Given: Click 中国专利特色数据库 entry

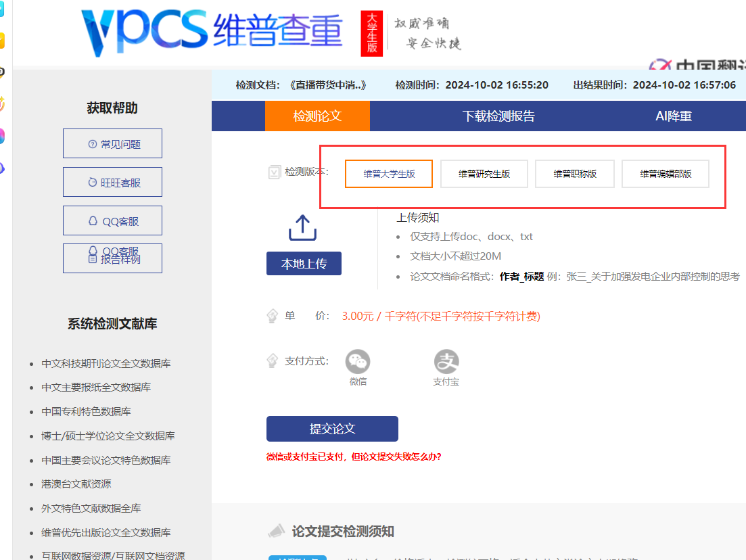Looking at the screenshot, I should 86,412.
